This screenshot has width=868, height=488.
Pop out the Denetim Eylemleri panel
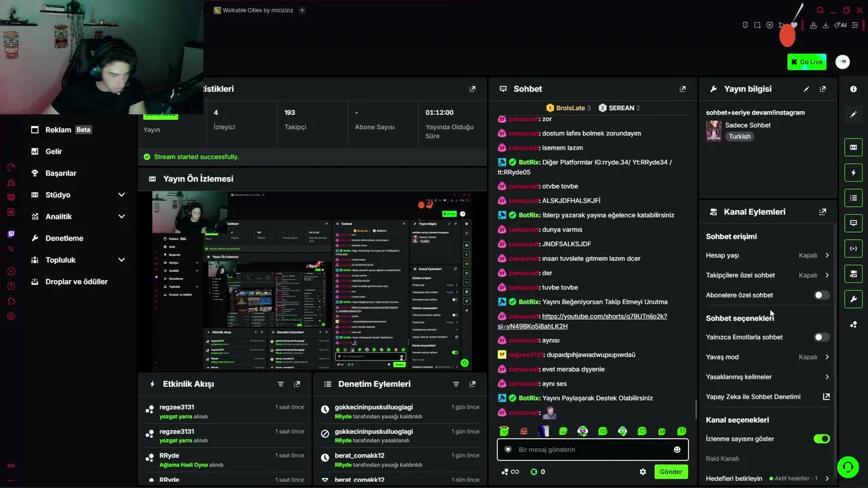(472, 384)
